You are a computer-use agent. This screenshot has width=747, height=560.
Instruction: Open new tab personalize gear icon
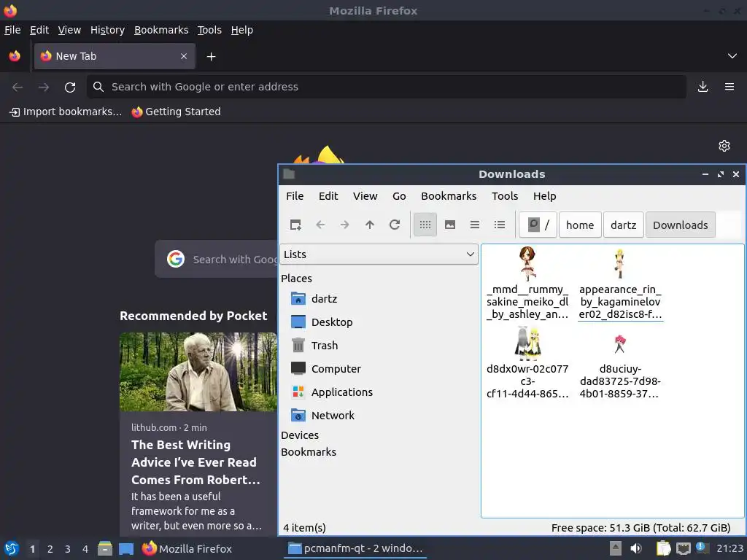click(724, 146)
